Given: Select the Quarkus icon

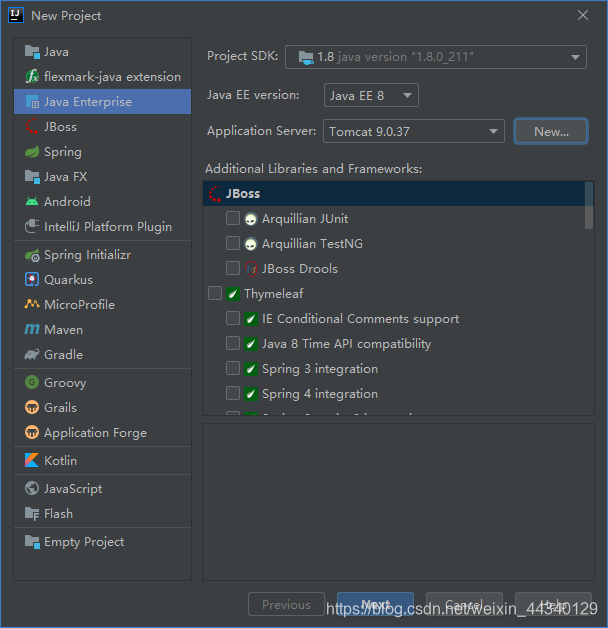Looking at the screenshot, I should pyautogui.click(x=32, y=280).
